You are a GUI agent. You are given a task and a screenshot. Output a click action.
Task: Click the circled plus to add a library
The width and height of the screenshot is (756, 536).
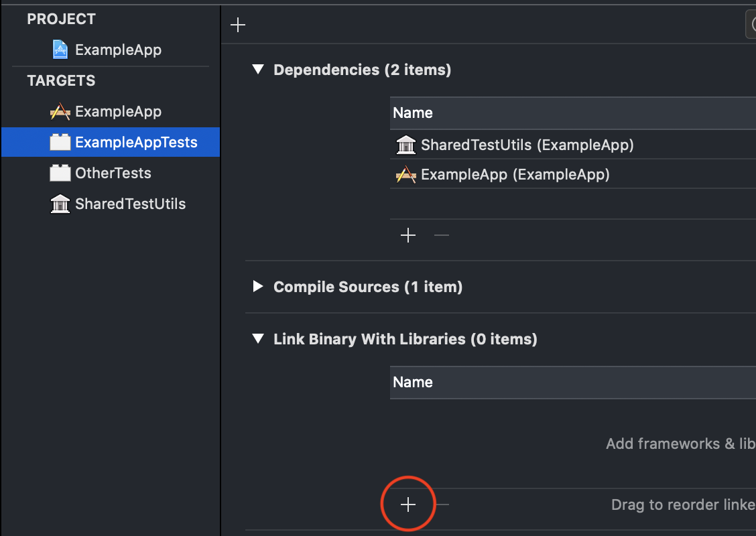pos(408,504)
